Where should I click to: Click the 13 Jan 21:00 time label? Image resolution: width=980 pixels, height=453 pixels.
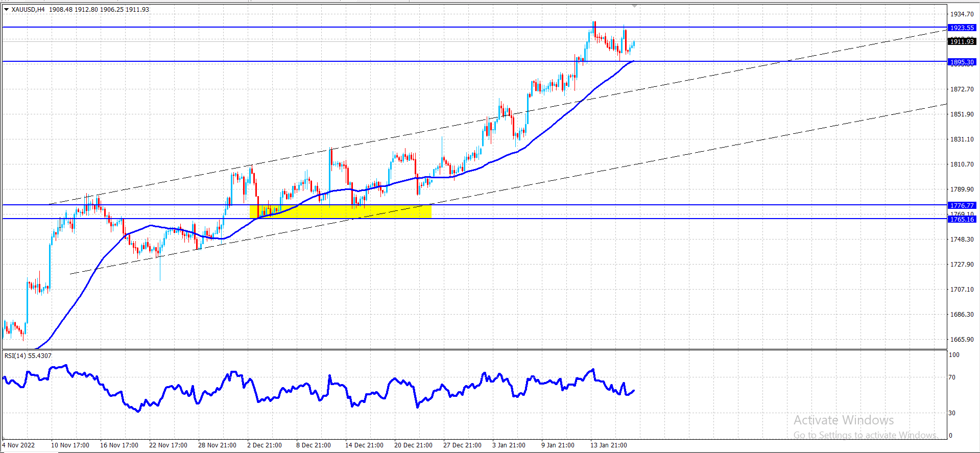[x=609, y=445]
